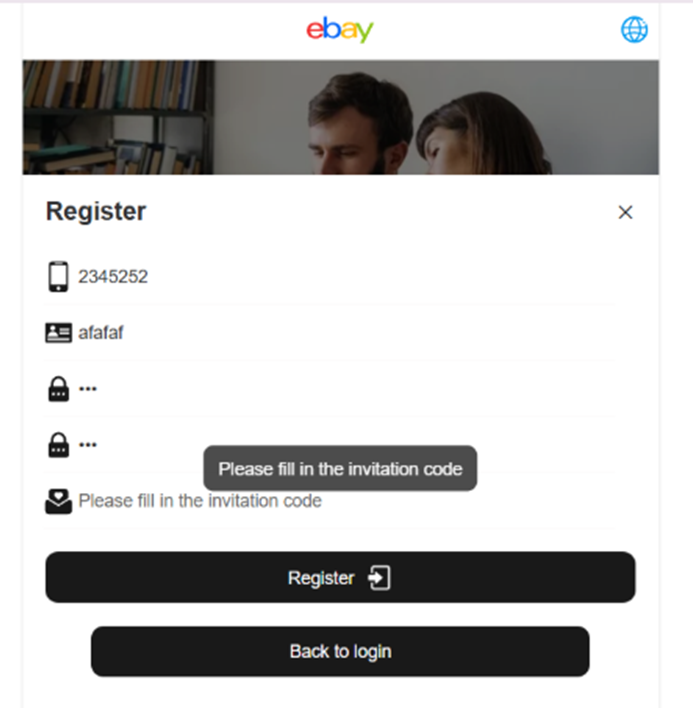Viewport: 693px width, 708px height.
Task: Close the Register form with X
Action: [625, 212]
